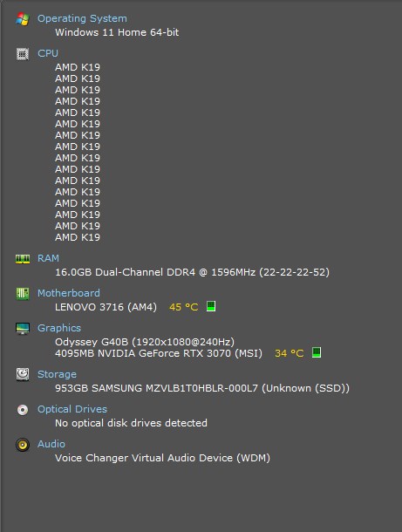Click the Optical Drives disc icon
The width and height of the screenshot is (402, 532).
[x=23, y=410]
